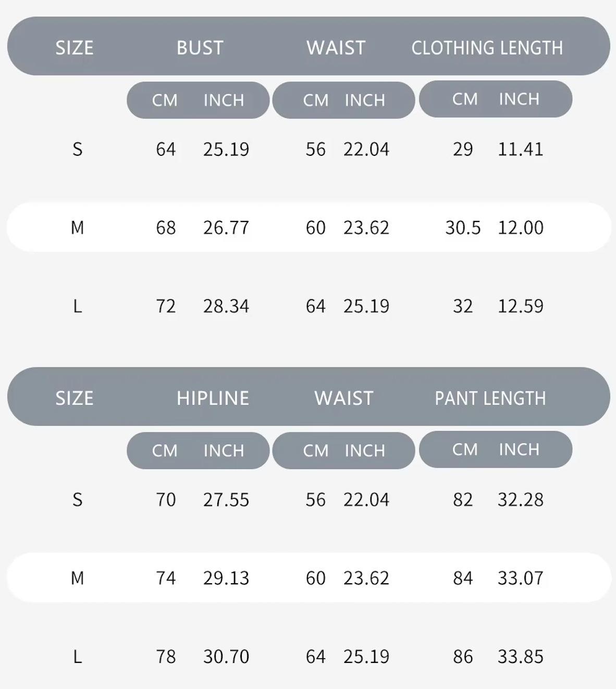Click the 33.07 pant length value
The height and width of the screenshot is (689, 616).
click(520, 578)
